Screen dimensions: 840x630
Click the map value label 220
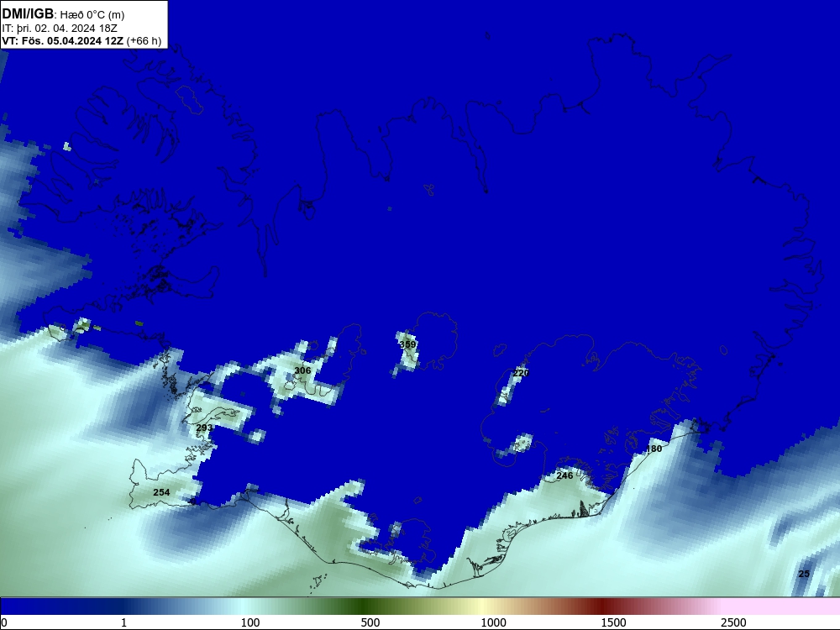(x=521, y=373)
